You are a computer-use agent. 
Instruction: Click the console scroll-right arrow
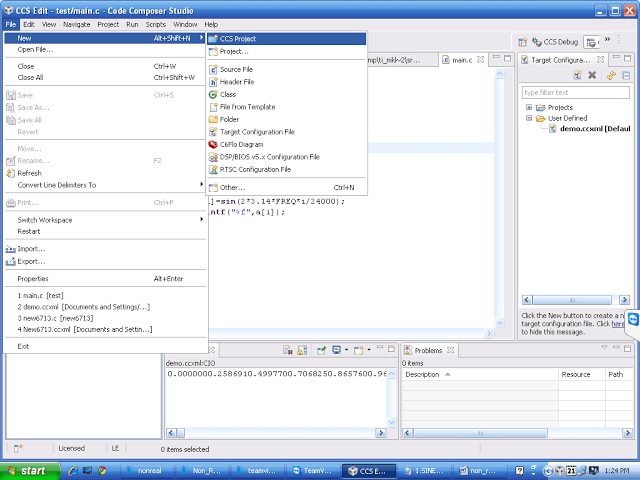click(381, 433)
